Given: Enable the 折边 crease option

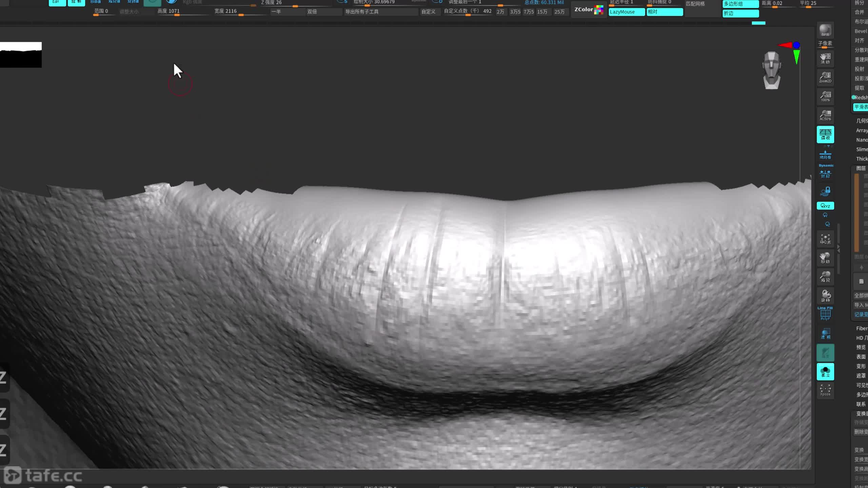Looking at the screenshot, I should pos(741,14).
